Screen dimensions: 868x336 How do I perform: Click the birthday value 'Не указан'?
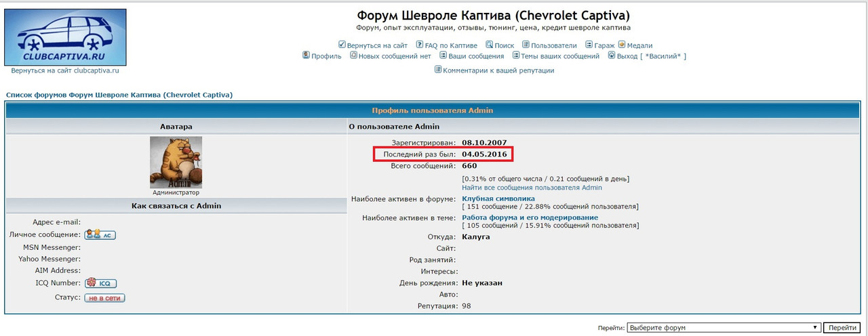click(x=482, y=282)
